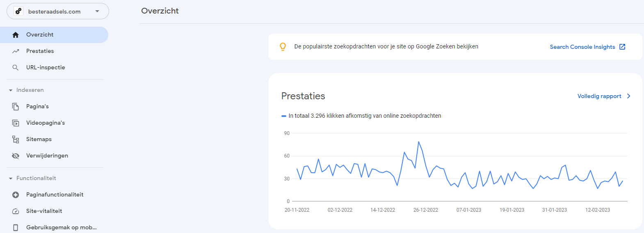Screen dimensions: 644x233
Task: Collapse the Functionaliteit section
Action: pyautogui.click(x=11, y=178)
